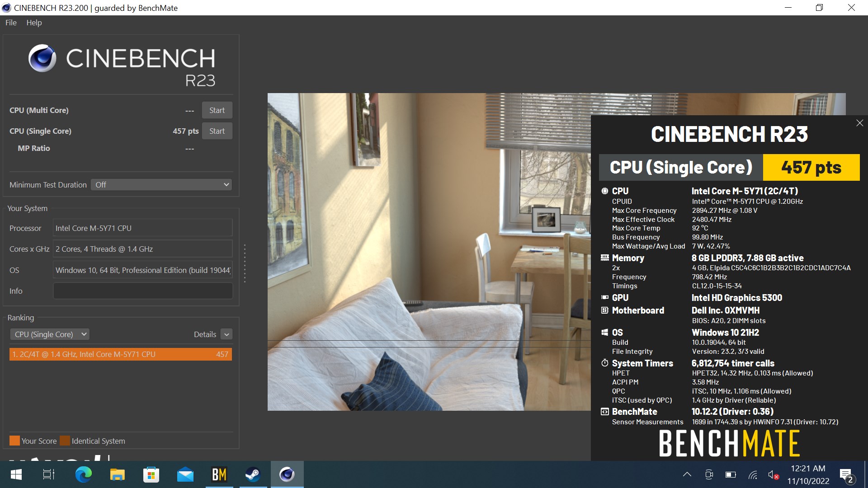Click the Cinebench taskbar icon
This screenshot has width=868, height=488.
coord(287,474)
